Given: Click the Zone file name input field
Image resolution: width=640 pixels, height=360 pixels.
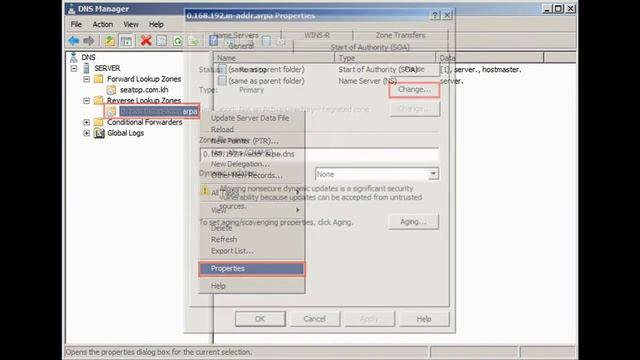Looking at the screenshot, I should point(319,154).
